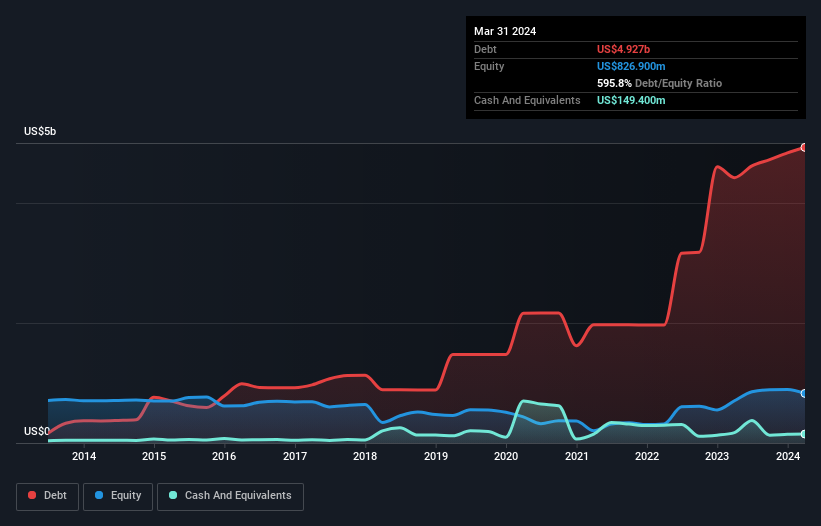
Task: Click the red Debt legend dot
Action: coord(32,495)
